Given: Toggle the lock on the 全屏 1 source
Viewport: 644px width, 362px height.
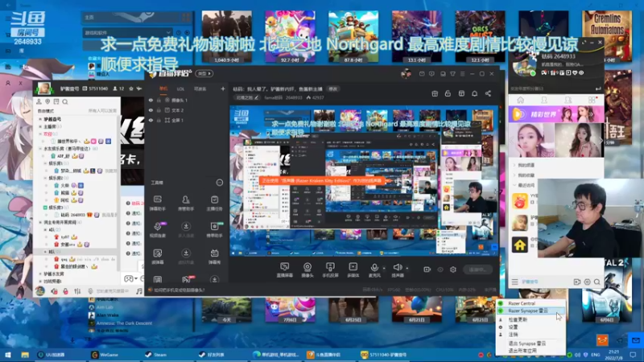Looking at the screenshot, I should pos(159,120).
